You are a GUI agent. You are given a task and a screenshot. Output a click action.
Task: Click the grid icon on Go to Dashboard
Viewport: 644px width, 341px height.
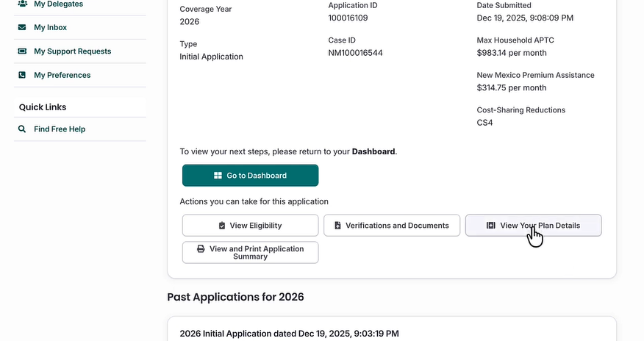pos(218,176)
